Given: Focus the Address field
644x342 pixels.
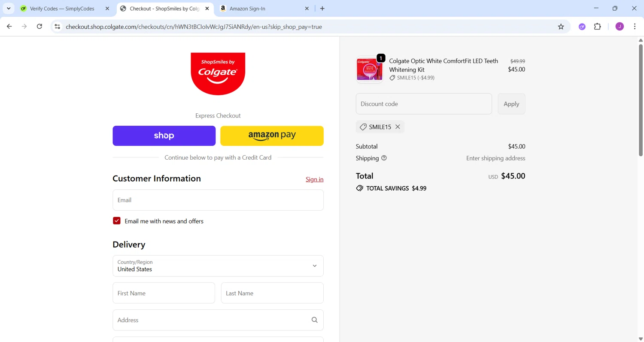Looking at the screenshot, I should (x=218, y=320).
